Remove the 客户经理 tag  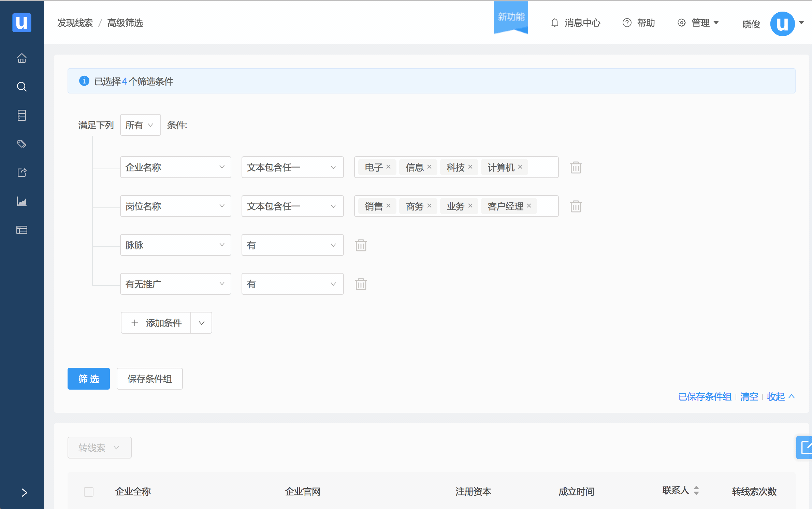click(x=529, y=206)
